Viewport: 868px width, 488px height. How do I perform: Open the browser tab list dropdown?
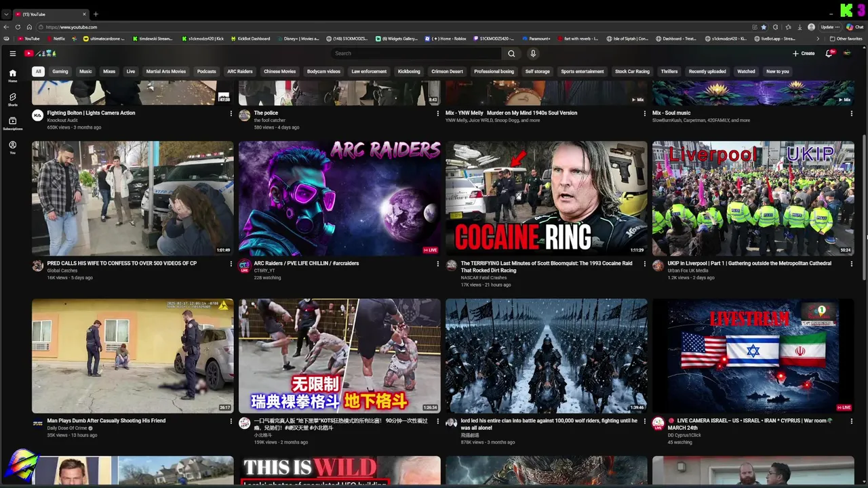[x=6, y=14]
